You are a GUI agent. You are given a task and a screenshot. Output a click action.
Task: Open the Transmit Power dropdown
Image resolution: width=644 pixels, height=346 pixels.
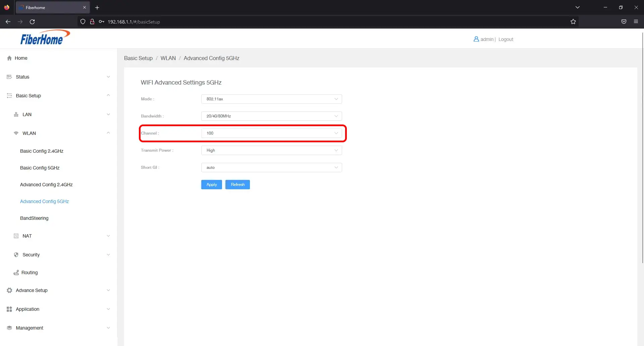[x=271, y=150]
